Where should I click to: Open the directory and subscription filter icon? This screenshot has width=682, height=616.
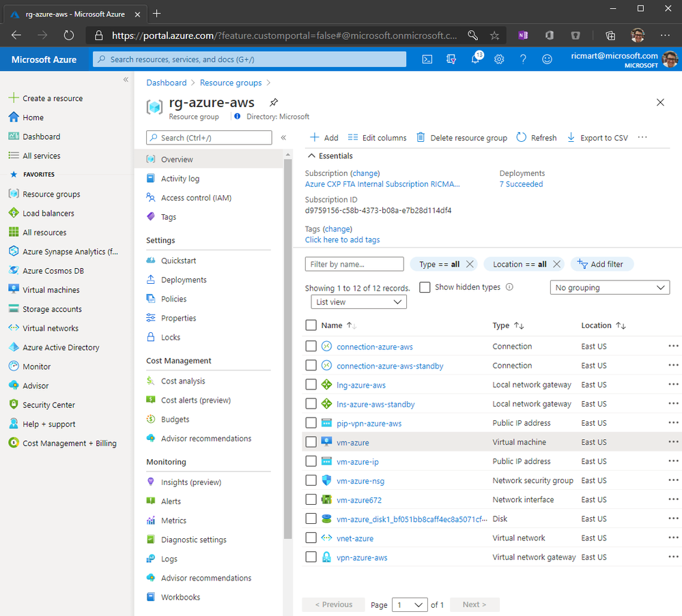pyautogui.click(x=451, y=59)
